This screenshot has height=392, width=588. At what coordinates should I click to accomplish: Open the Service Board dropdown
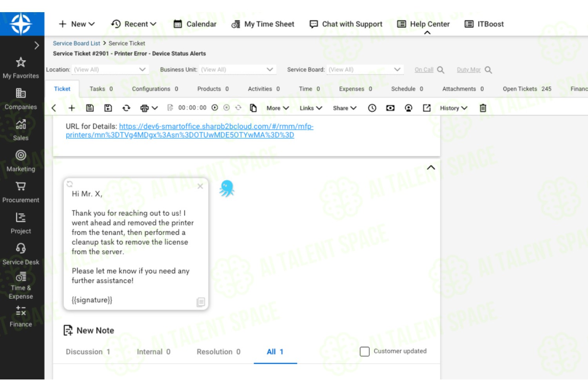(x=365, y=69)
